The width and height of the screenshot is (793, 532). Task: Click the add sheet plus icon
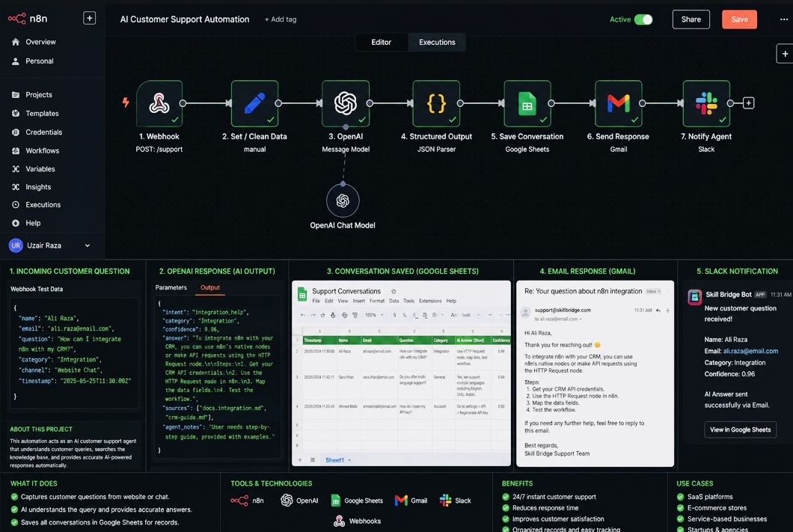pyautogui.click(x=300, y=459)
